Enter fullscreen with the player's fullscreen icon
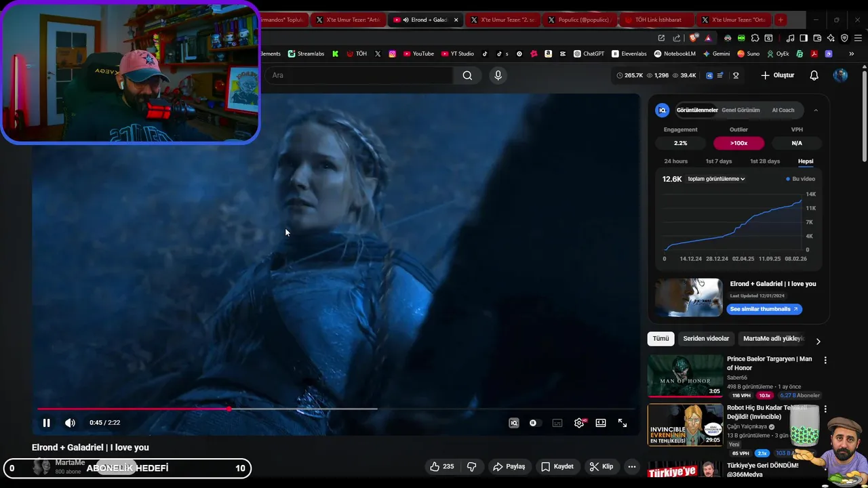The image size is (868, 488). pos(623,423)
